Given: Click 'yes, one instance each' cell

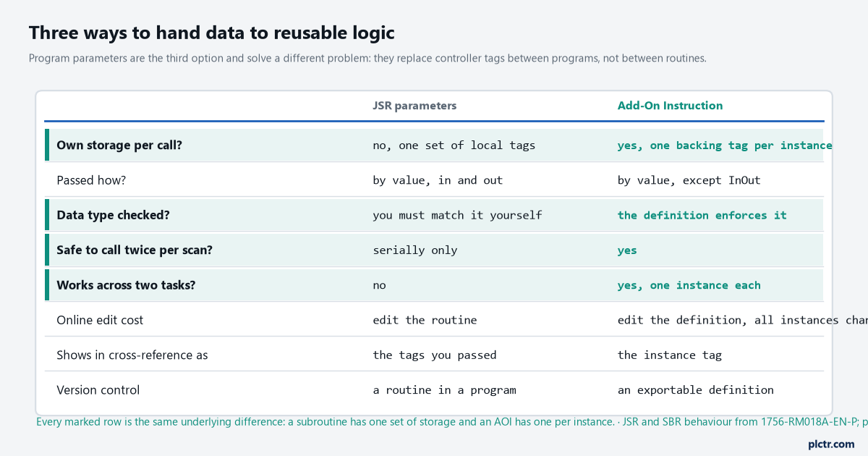Looking at the screenshot, I should [689, 285].
